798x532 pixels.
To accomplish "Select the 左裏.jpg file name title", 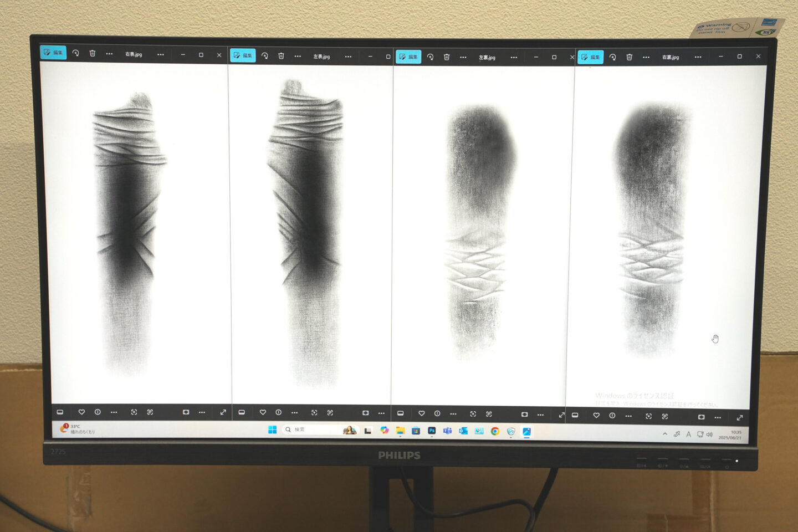I will pos(487,58).
